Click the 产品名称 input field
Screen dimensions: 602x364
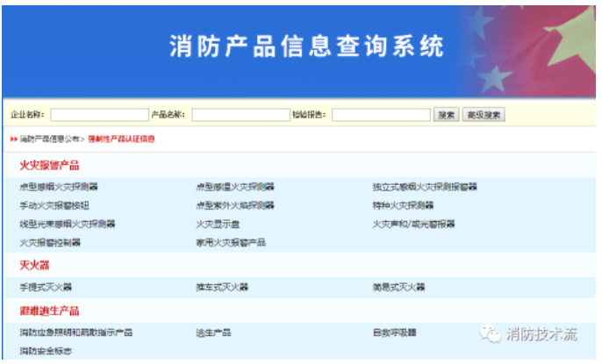(x=240, y=115)
